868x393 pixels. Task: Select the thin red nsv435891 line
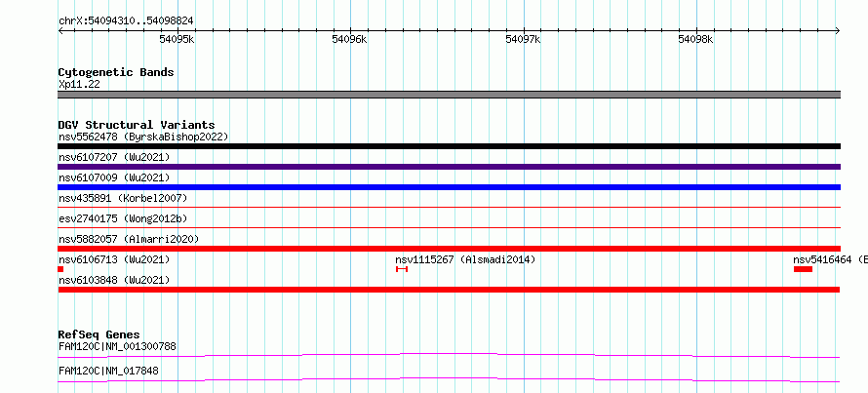[x=449, y=207]
